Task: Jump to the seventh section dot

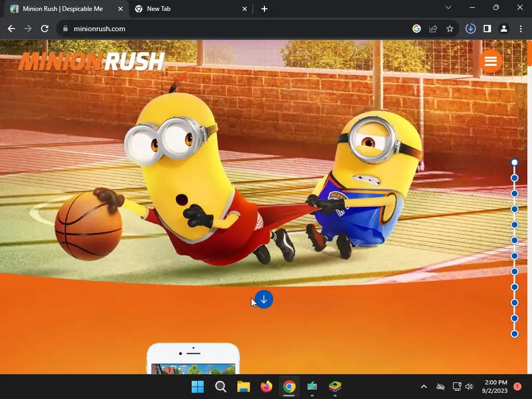Action: pos(515,256)
